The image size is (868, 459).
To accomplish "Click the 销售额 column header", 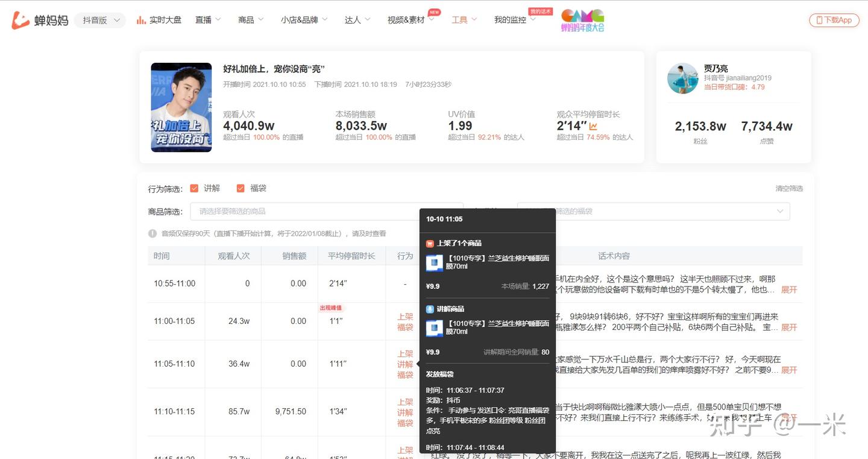I will [294, 256].
